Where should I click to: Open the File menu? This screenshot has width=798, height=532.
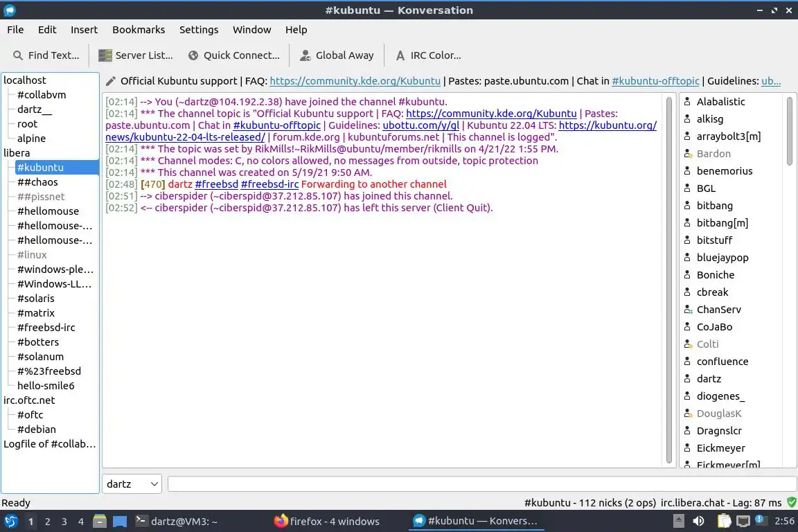point(15,30)
